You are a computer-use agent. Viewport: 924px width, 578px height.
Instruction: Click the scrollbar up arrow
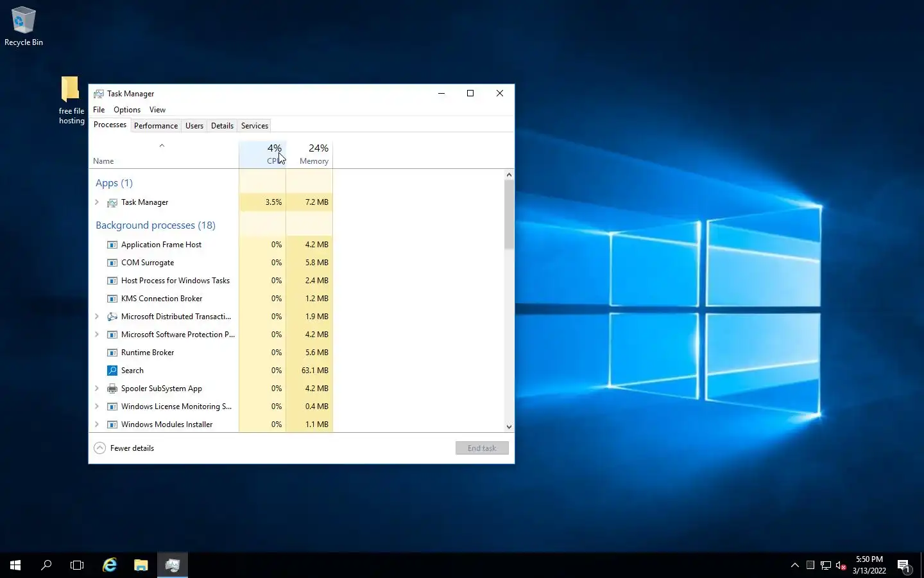coord(509,175)
